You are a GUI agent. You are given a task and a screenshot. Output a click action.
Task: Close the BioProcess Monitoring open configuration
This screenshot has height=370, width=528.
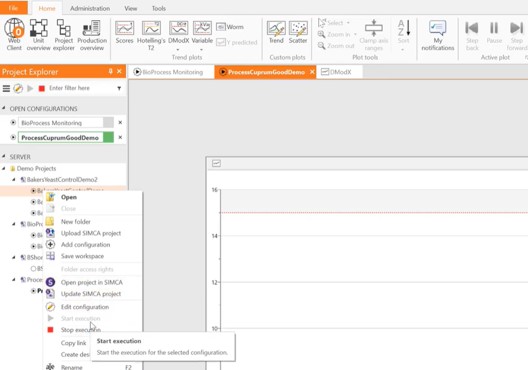pyautogui.click(x=120, y=123)
